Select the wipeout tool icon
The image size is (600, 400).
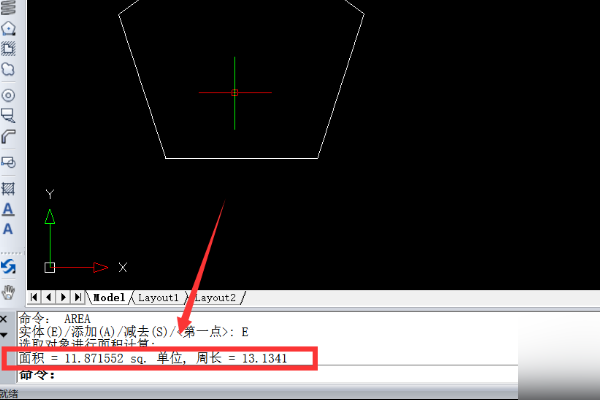coord(8,115)
